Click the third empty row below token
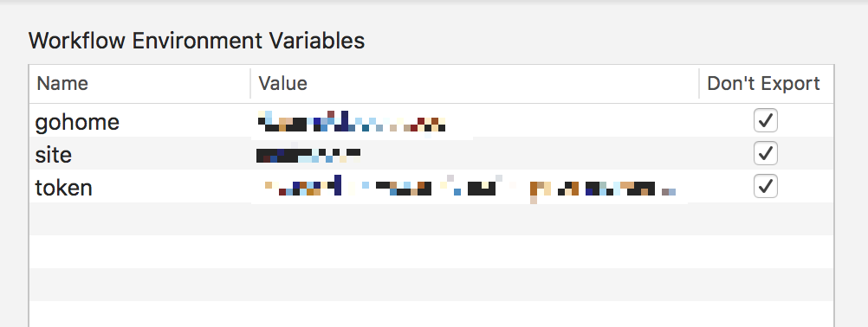Viewport: 868px width, 327px height. point(431,285)
